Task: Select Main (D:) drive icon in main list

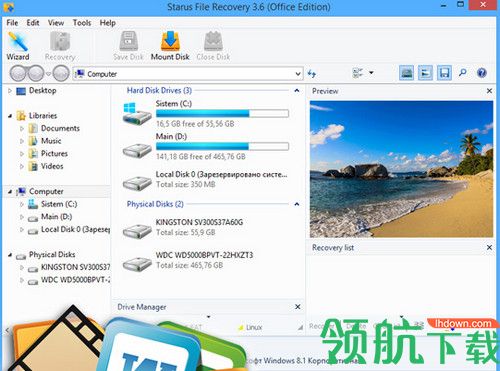Action: coord(137,151)
